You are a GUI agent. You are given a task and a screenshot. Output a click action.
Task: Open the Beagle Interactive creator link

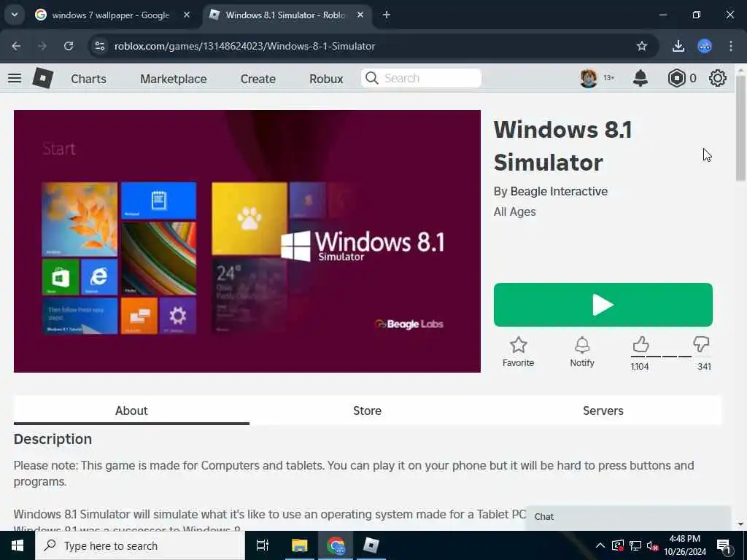coord(559,192)
